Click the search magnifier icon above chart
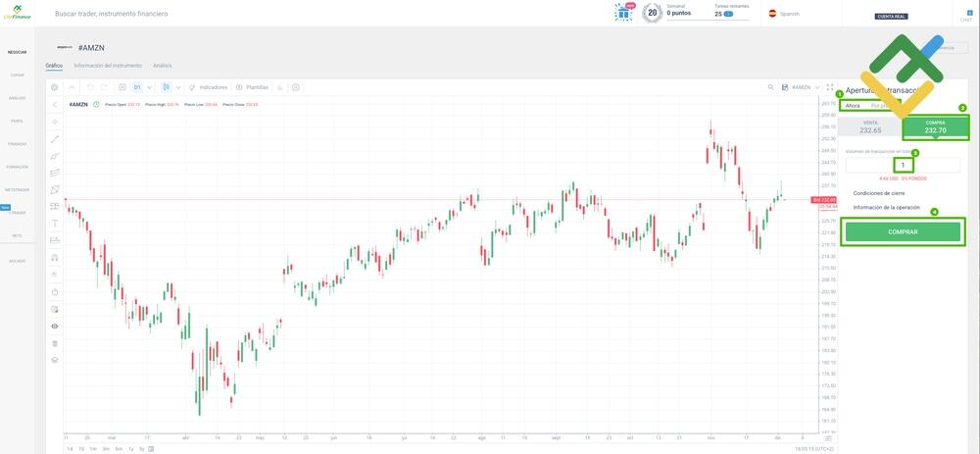 point(771,87)
